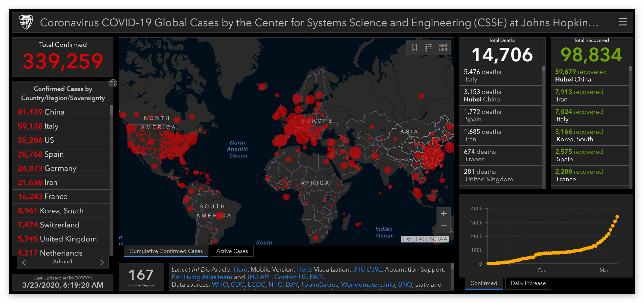Switch to Active Cases map tab
Screen dimensions: 644x303
pos(232,251)
